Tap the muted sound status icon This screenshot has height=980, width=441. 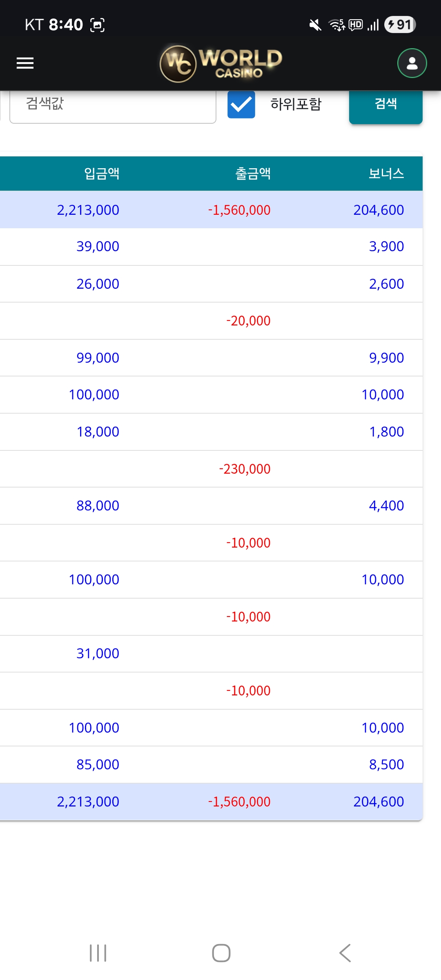315,25
